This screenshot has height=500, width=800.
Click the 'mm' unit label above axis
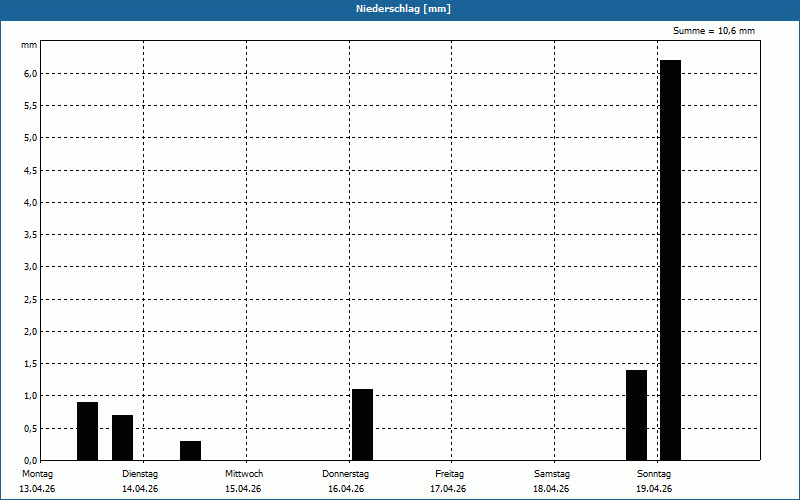(29, 45)
